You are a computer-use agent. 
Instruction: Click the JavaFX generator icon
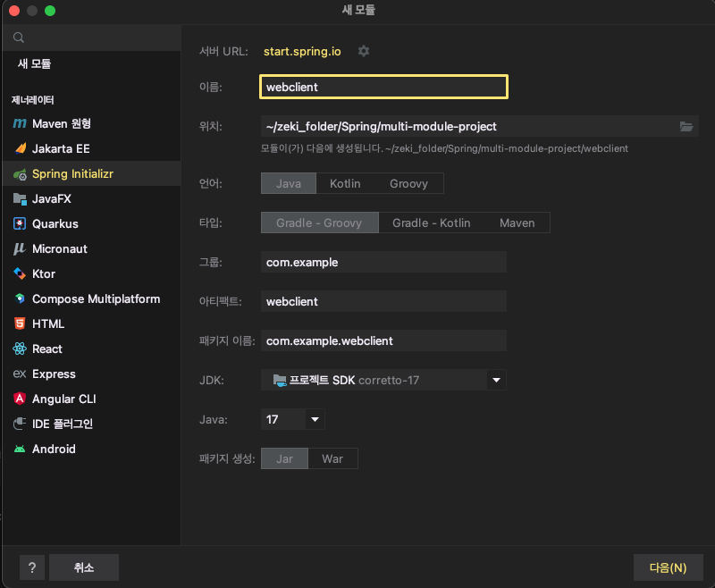click(x=20, y=198)
